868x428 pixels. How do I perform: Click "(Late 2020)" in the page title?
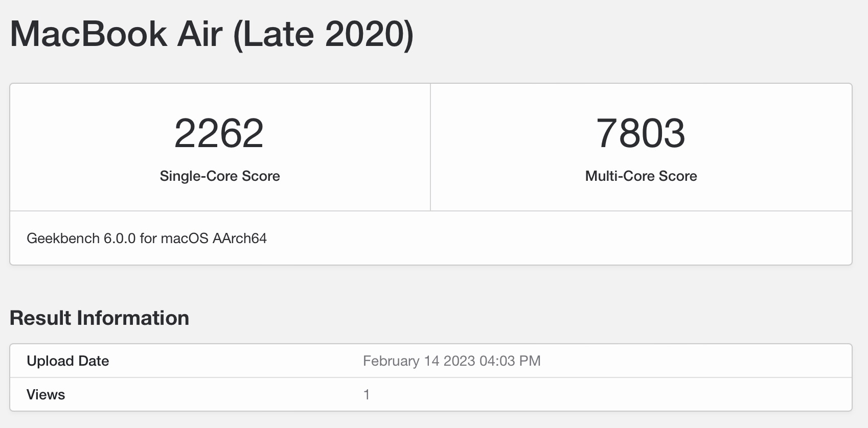point(323,34)
